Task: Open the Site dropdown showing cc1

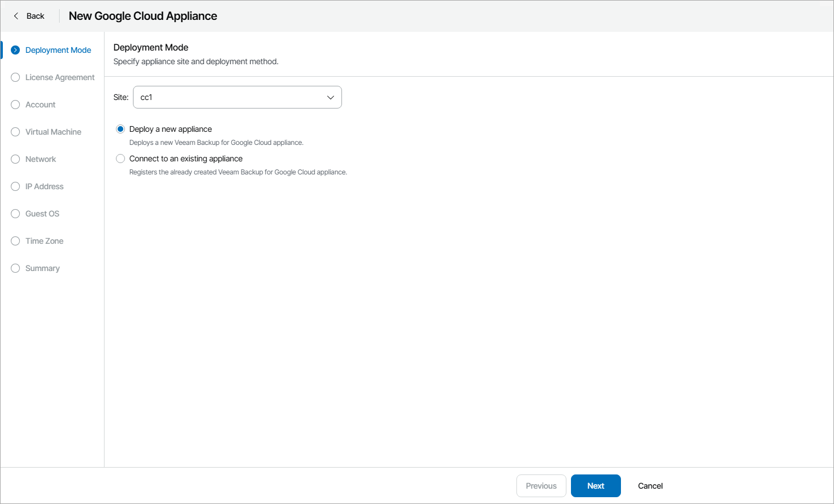Action: coord(233,97)
